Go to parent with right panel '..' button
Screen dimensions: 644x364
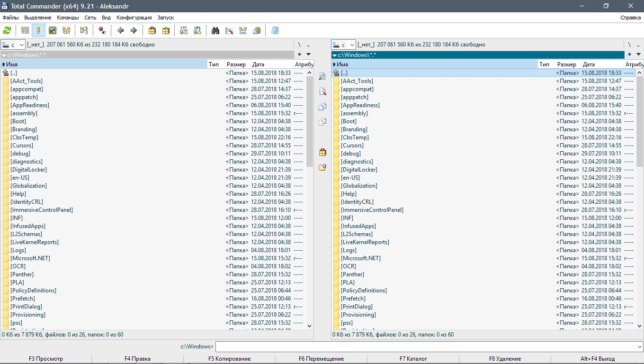pyautogui.click(x=639, y=45)
